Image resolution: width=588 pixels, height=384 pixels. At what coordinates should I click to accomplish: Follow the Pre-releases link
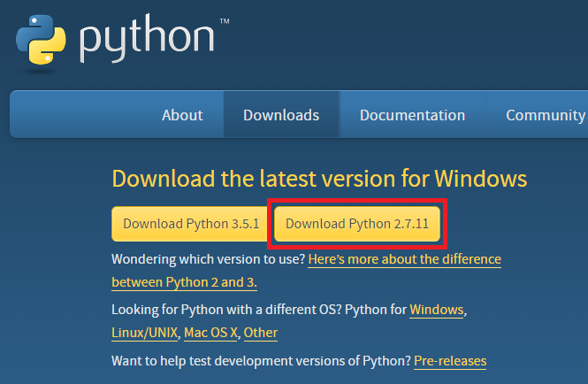[450, 361]
